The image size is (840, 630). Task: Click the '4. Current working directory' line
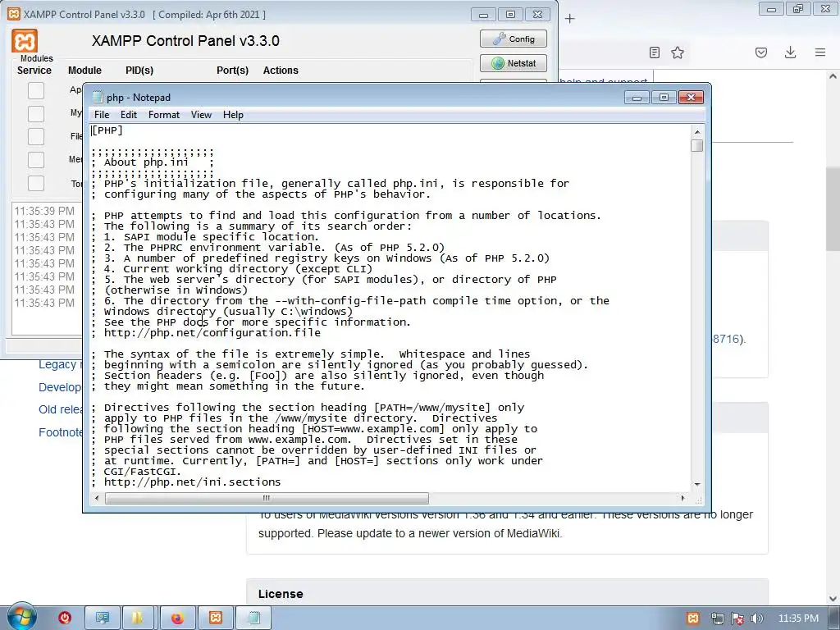(238, 269)
